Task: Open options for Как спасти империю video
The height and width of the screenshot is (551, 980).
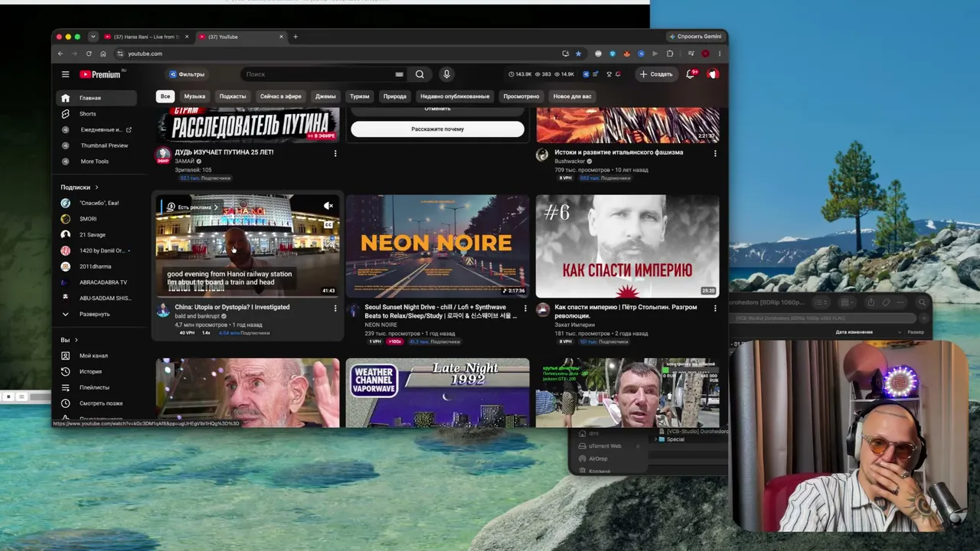Action: (715, 308)
